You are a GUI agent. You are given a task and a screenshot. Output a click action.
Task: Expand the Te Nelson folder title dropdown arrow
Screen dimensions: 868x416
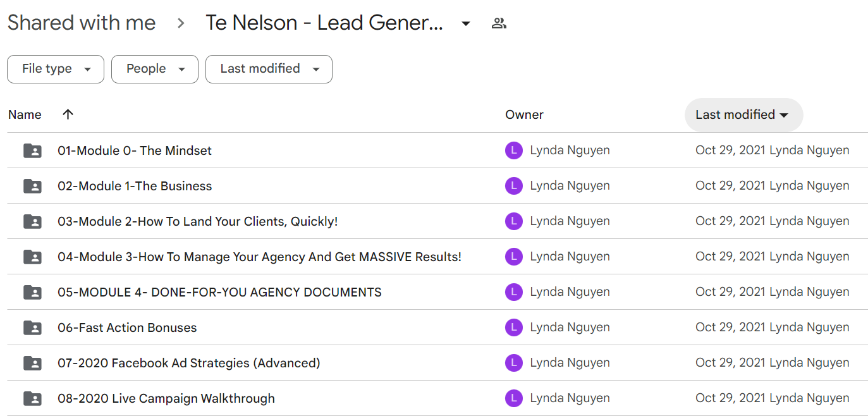(466, 24)
